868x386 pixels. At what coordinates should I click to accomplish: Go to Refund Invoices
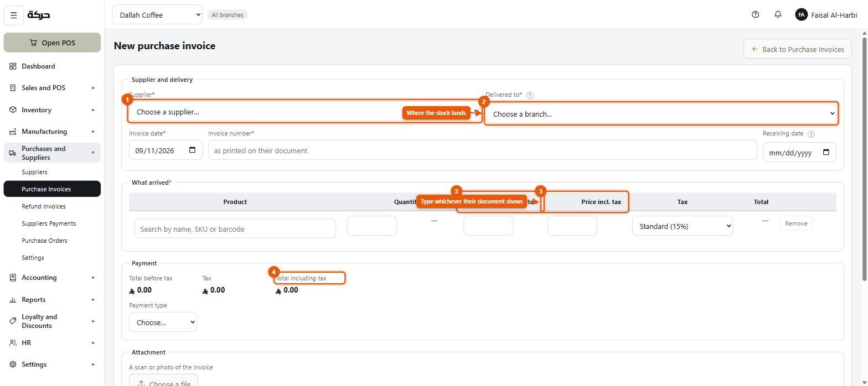coord(52,206)
